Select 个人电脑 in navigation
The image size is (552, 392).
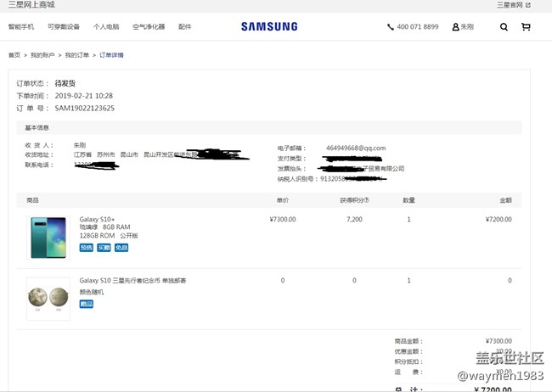point(106,27)
